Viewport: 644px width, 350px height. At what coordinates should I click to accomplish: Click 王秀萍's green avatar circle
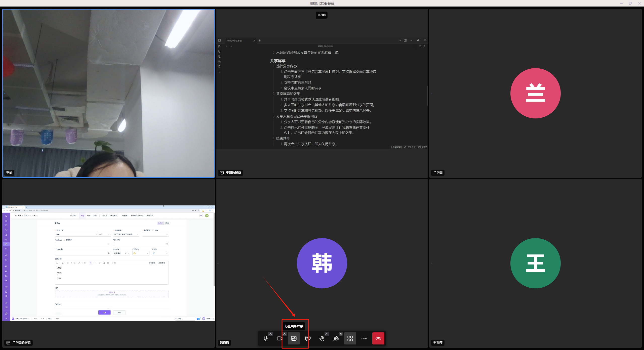535,263
